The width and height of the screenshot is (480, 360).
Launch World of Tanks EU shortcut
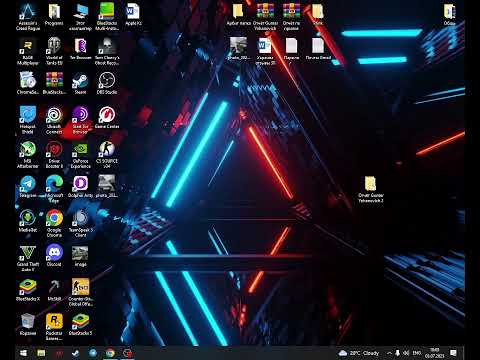coord(54,51)
